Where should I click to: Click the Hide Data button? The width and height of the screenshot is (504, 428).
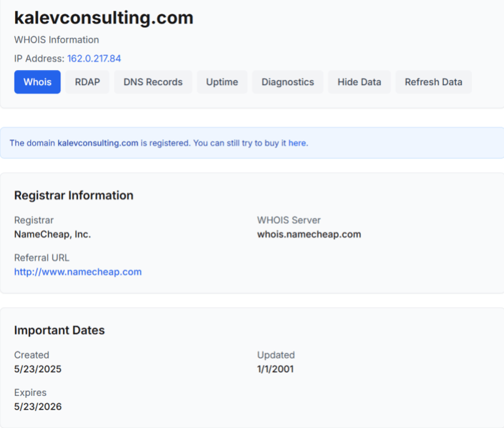click(x=359, y=82)
